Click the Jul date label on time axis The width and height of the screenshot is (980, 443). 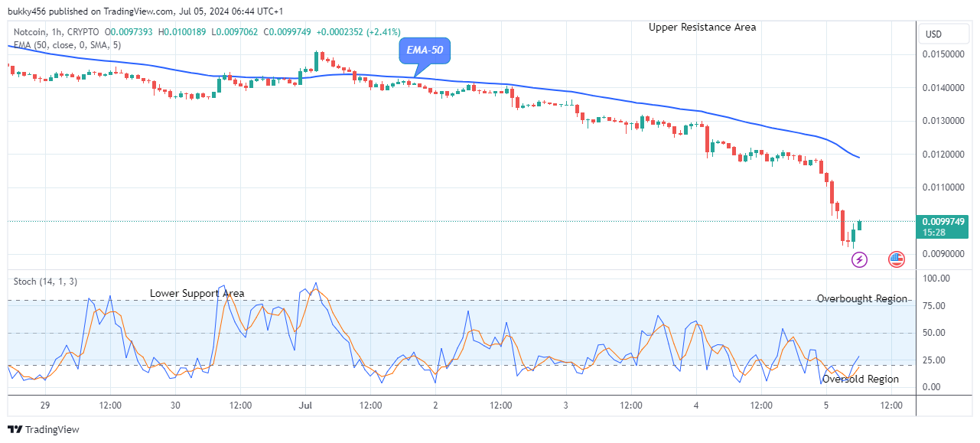306,405
